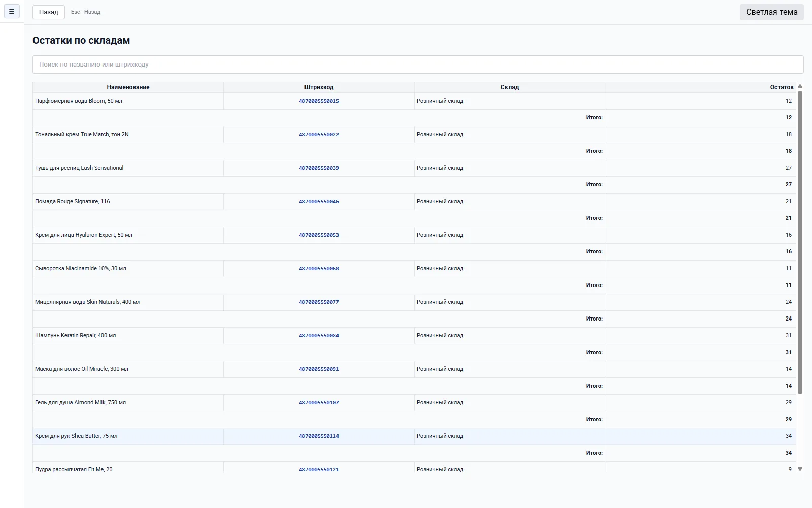Image resolution: width=812 pixels, height=508 pixels.
Task: Click the Остаток column header
Action: coord(700,87)
